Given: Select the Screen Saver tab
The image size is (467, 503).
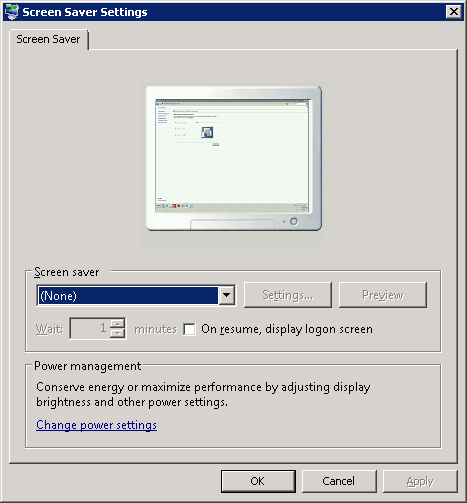Looking at the screenshot, I should (48, 39).
